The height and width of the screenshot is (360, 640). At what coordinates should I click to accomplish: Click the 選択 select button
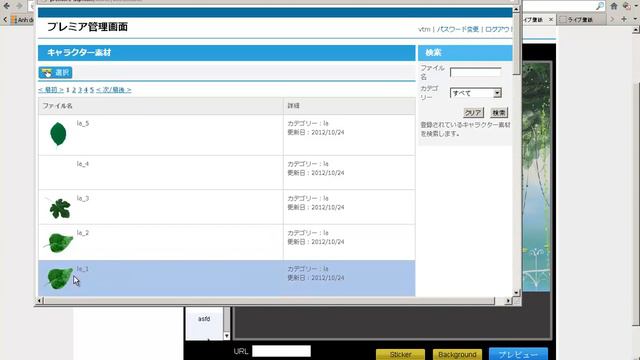pos(56,73)
